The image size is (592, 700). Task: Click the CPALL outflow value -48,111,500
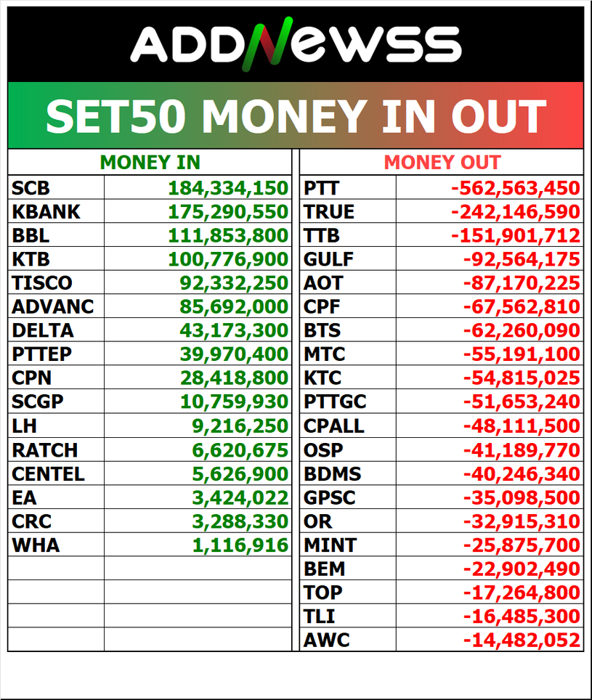[521, 426]
